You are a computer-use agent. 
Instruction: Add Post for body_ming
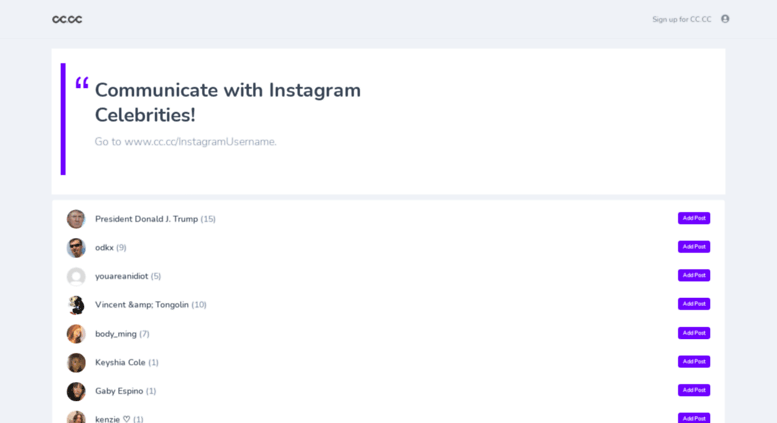[694, 333]
